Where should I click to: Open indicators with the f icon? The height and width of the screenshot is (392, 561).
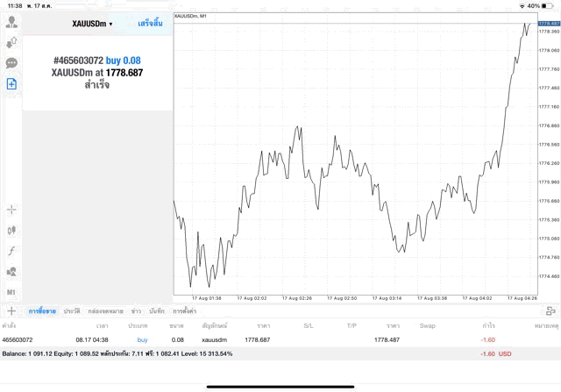point(11,250)
